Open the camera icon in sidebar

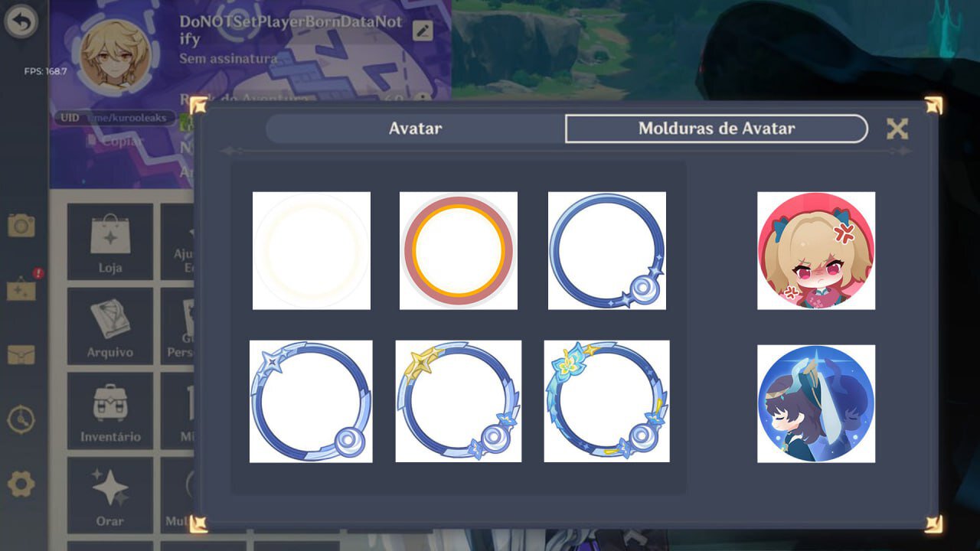tap(21, 225)
